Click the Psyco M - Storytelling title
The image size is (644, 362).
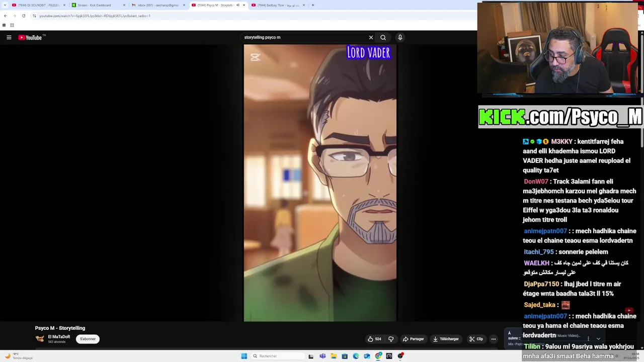60,328
